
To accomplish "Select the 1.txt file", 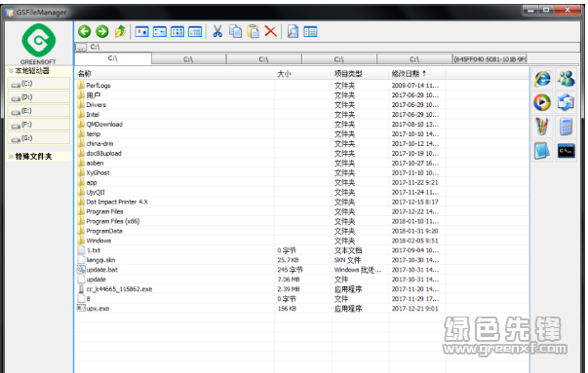I will click(x=94, y=250).
